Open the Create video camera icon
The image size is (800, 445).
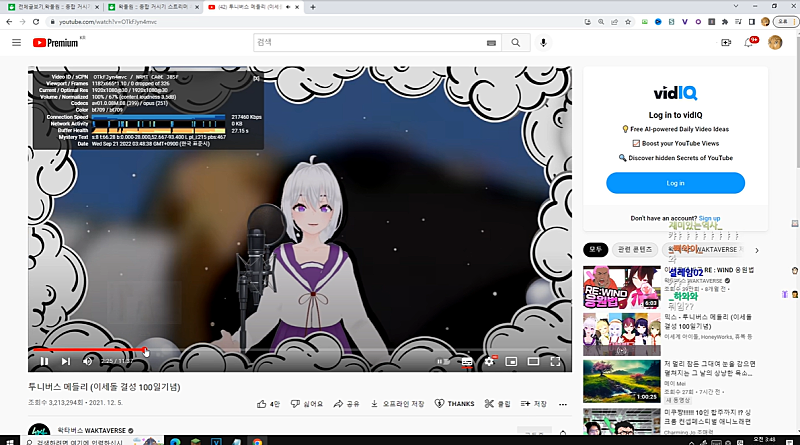(726, 43)
